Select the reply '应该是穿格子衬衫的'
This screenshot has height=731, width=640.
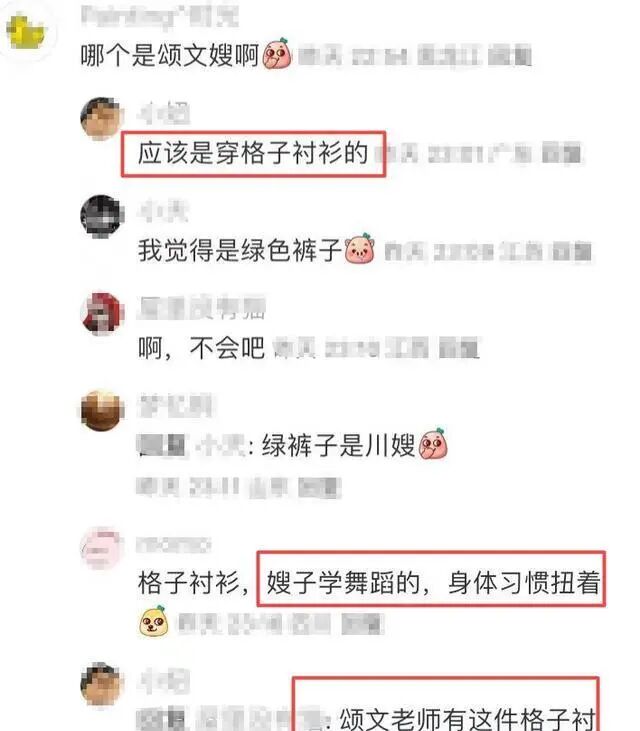pos(253,153)
